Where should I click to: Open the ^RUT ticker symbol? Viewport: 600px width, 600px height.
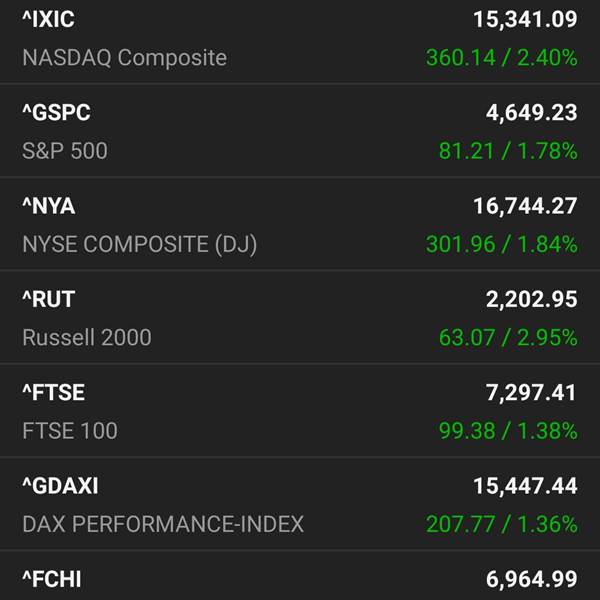(x=49, y=299)
